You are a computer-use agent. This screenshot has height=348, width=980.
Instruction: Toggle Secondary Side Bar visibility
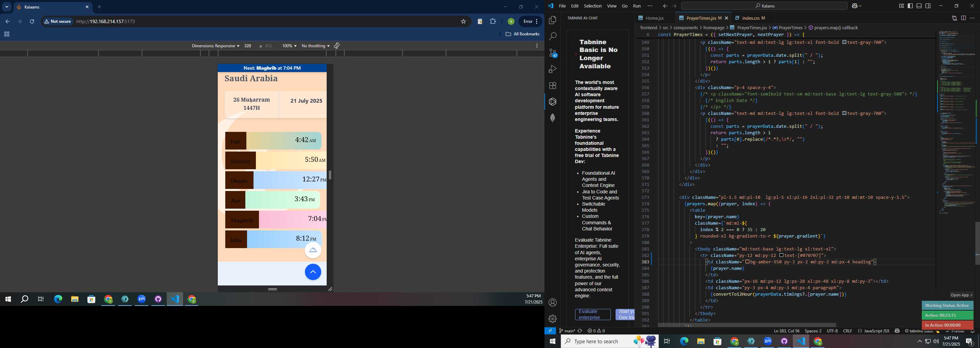pos(928,6)
